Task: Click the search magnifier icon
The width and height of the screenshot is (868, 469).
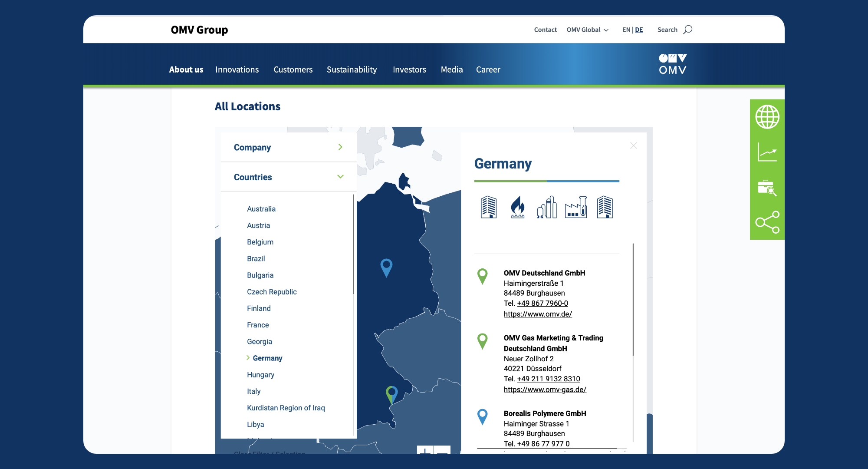Action: (x=687, y=30)
